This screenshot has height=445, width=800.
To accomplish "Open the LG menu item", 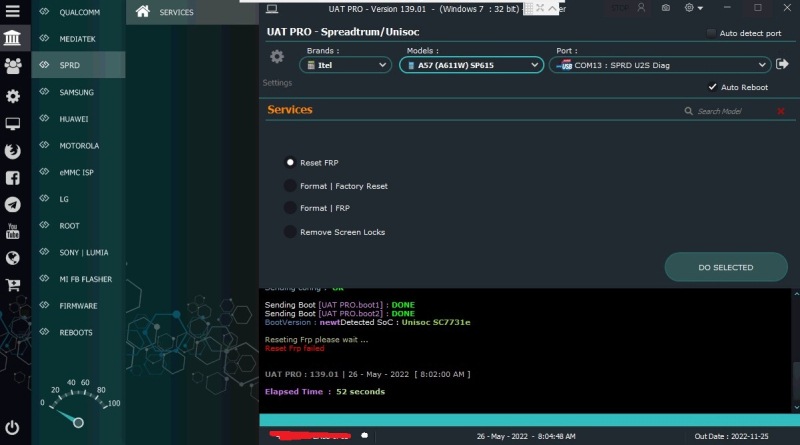I will click(78, 199).
